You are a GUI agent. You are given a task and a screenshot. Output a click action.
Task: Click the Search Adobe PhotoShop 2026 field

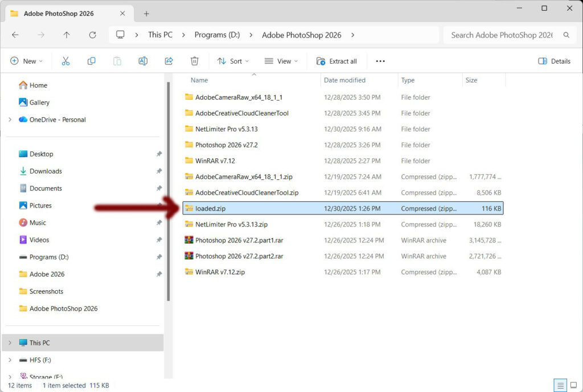pos(501,35)
